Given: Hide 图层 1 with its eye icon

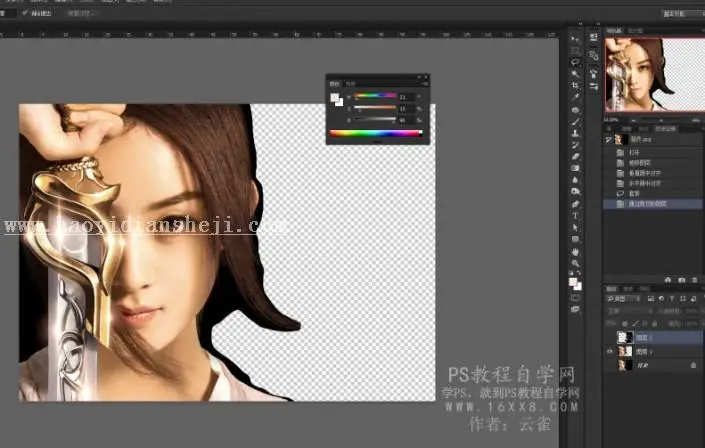Looking at the screenshot, I should [x=610, y=351].
